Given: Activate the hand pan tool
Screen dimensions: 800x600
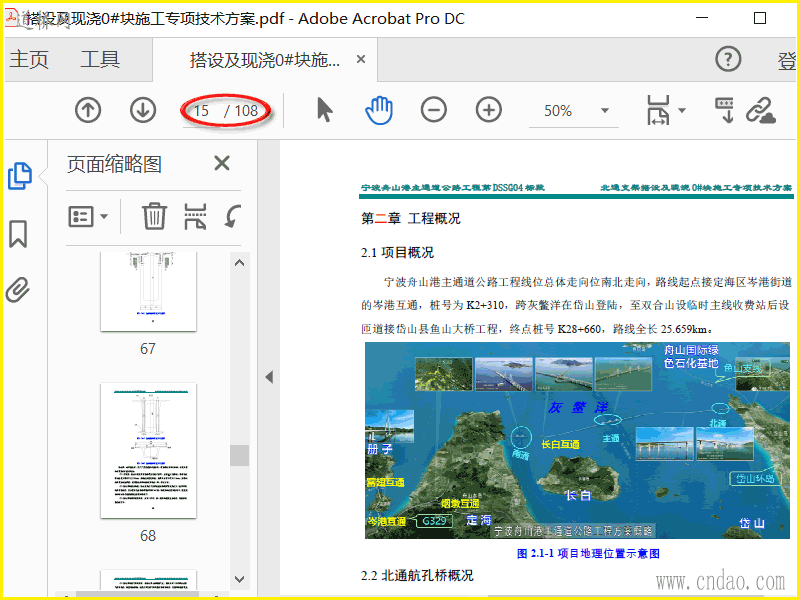Looking at the screenshot, I should 379,110.
